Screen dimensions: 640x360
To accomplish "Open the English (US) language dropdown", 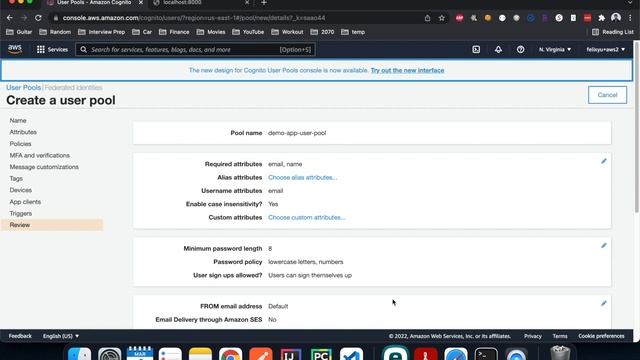I will 61,336.
